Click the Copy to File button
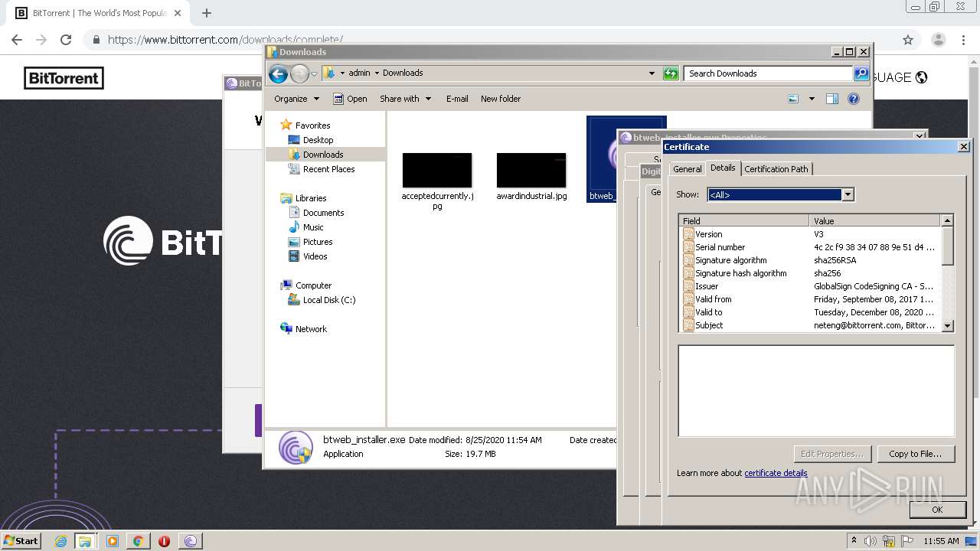Image resolution: width=980 pixels, height=551 pixels. coord(915,454)
